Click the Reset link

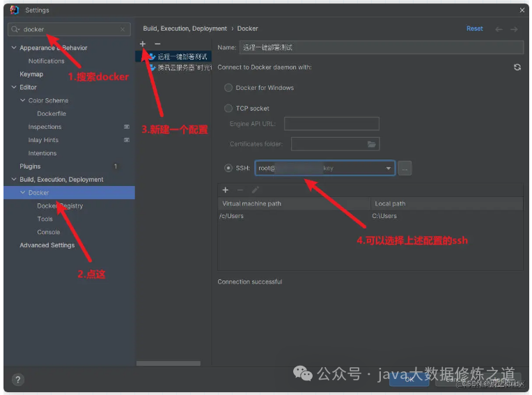[474, 29]
